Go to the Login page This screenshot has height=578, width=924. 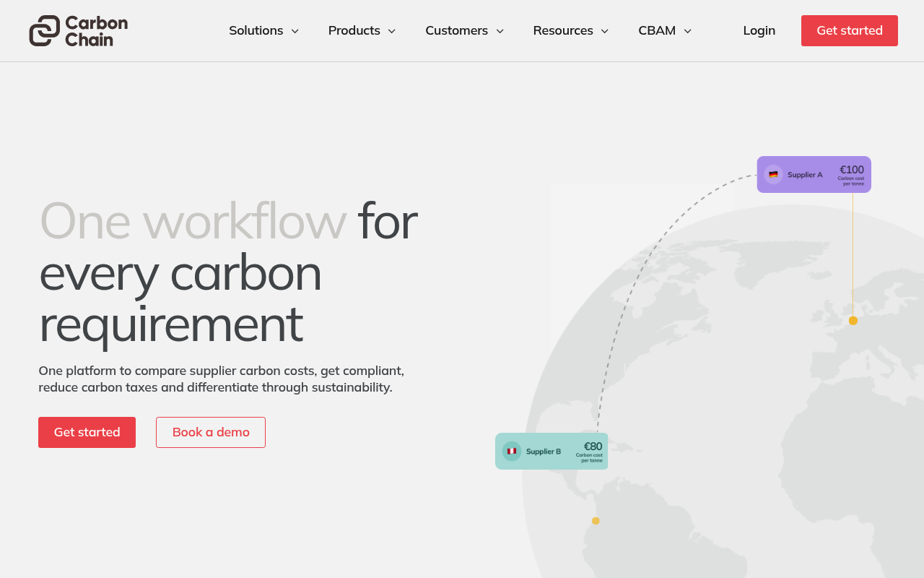tap(759, 30)
